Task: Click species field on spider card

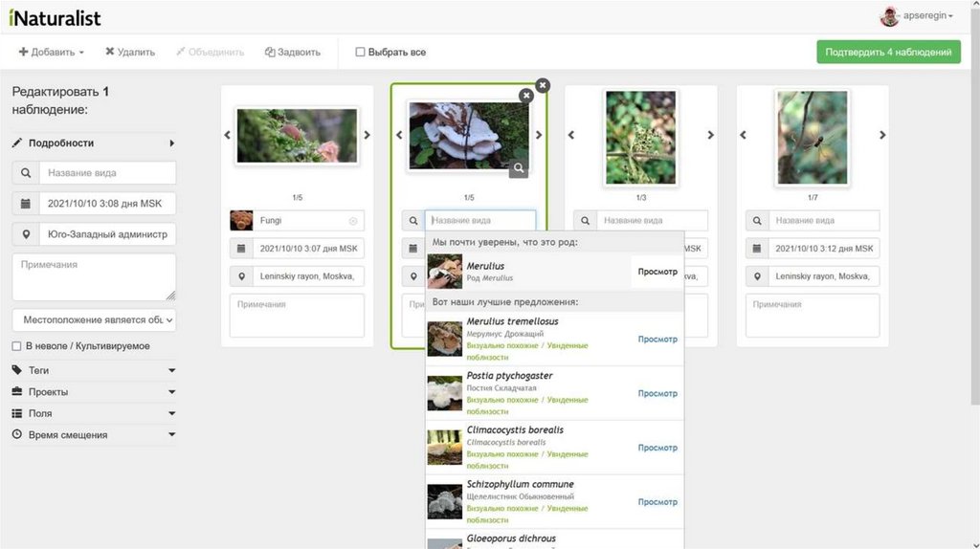Action: (x=824, y=221)
